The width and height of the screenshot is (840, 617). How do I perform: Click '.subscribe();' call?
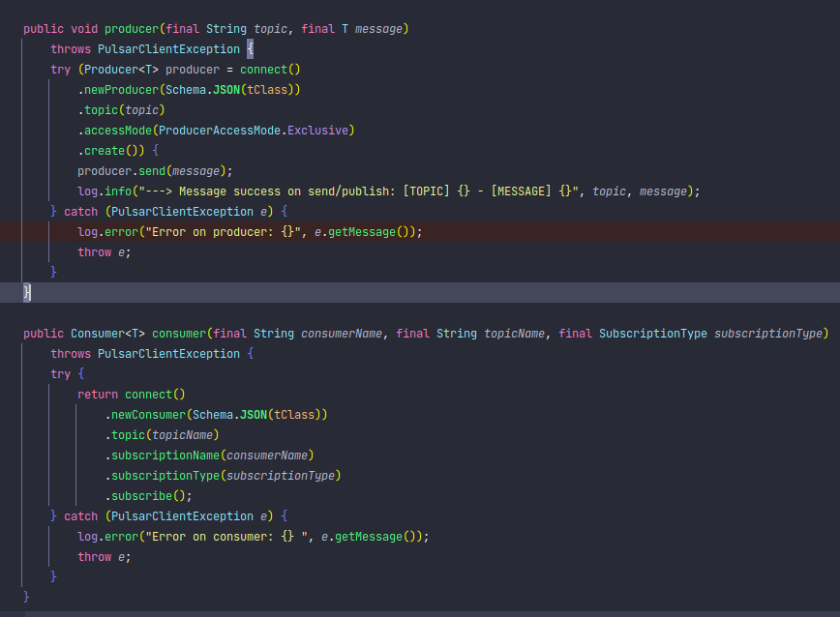[x=148, y=496]
